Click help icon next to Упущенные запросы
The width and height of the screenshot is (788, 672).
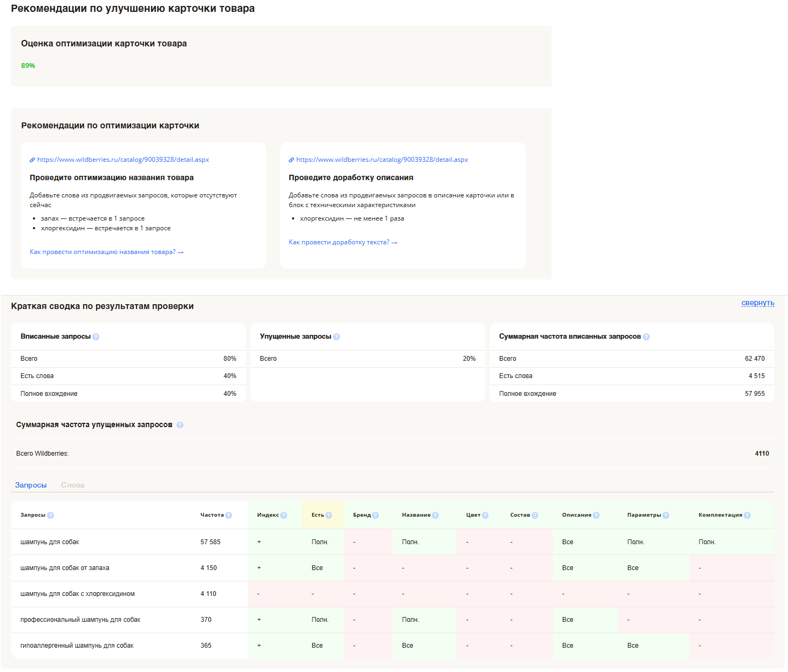(x=337, y=337)
